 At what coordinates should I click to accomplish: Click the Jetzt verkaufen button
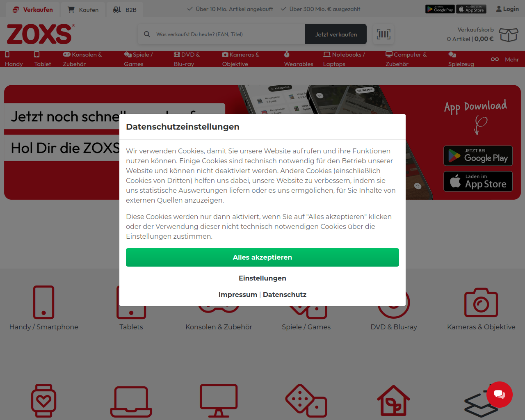[336, 34]
